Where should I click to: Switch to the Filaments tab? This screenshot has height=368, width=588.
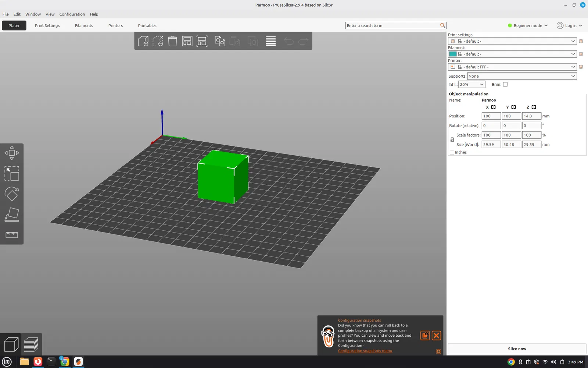[x=84, y=25]
